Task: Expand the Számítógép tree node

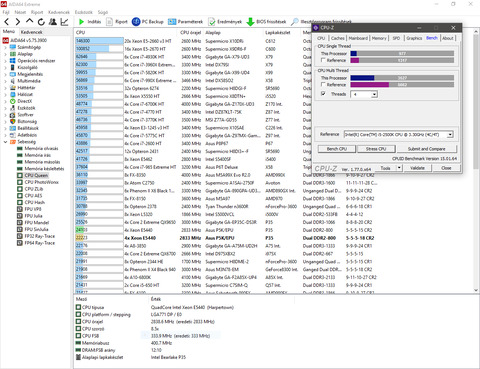Action: pos(5,47)
